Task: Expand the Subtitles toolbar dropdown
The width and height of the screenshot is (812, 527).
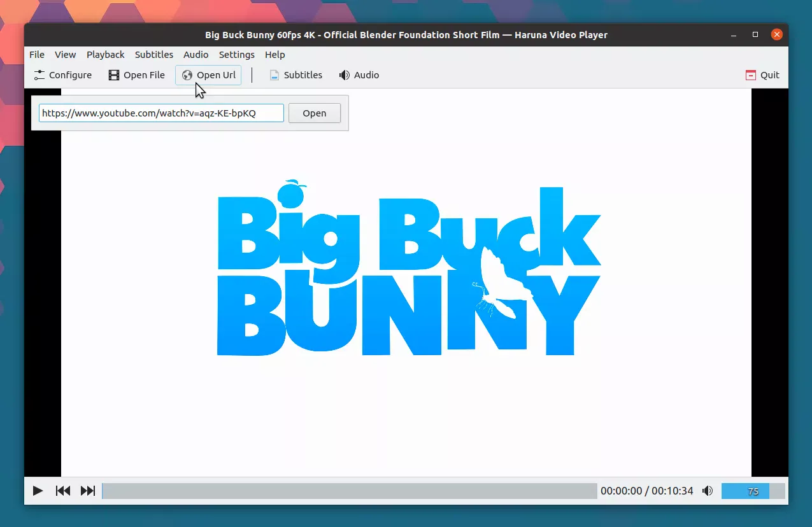Action: tap(296, 75)
